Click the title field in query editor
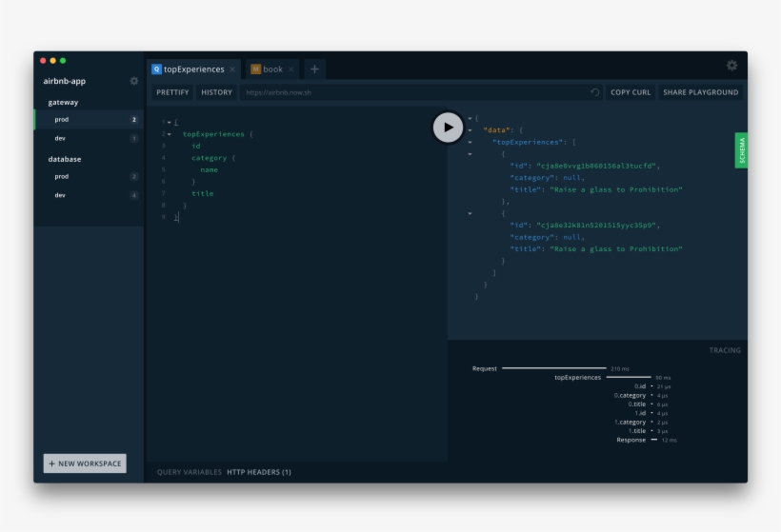The height and width of the screenshot is (532, 781). click(203, 193)
